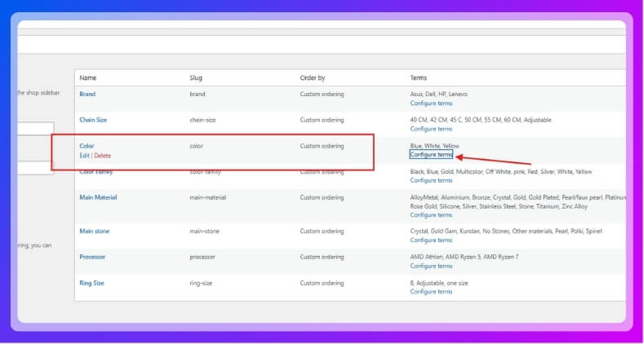Image resolution: width=644 pixels, height=344 pixels.
Task: Click Configure terms for Brand
Action: (431, 103)
